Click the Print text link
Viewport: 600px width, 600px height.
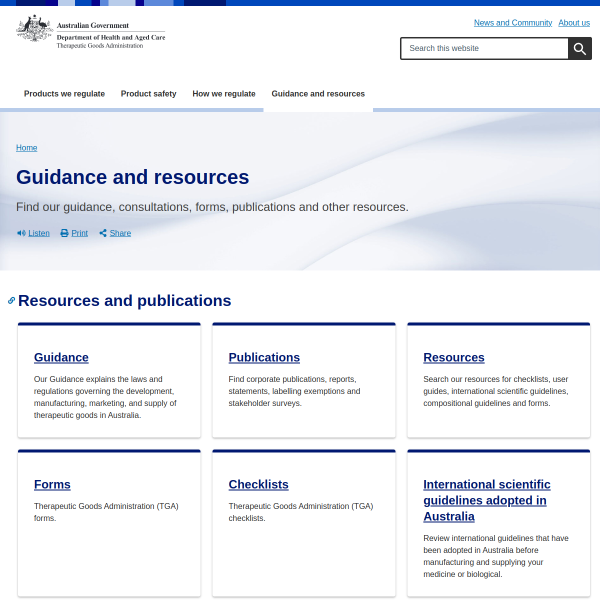point(80,233)
